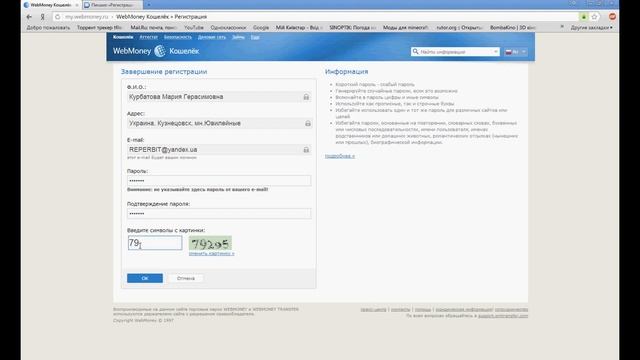
Task: Open the Займы menu item
Action: coord(238,37)
